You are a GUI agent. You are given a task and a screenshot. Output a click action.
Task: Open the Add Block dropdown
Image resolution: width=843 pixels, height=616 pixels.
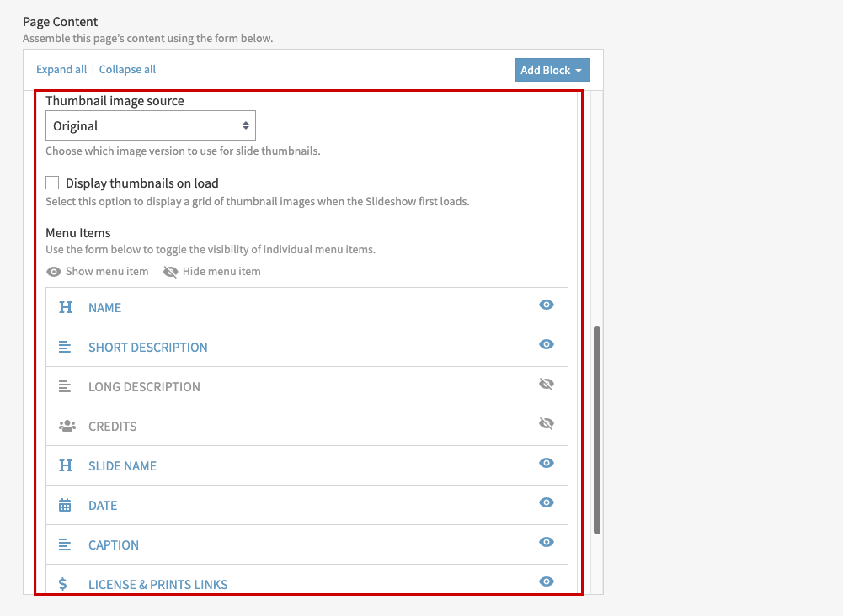[552, 70]
